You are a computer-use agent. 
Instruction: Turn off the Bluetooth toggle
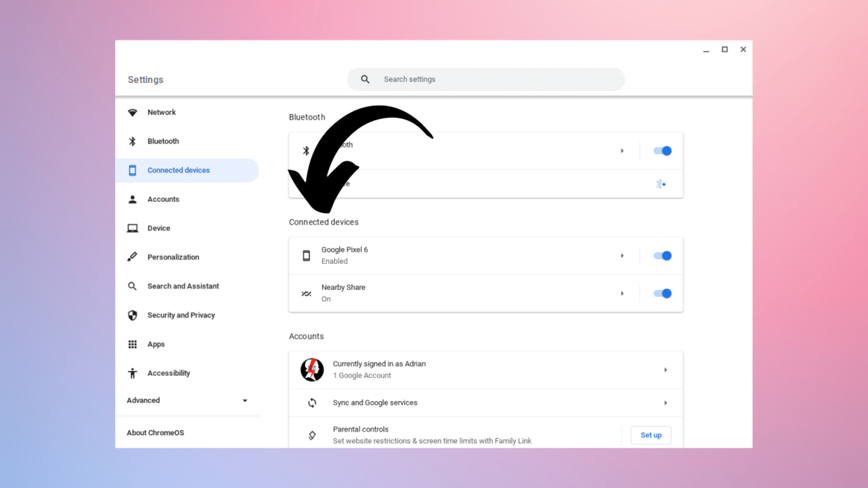(663, 151)
